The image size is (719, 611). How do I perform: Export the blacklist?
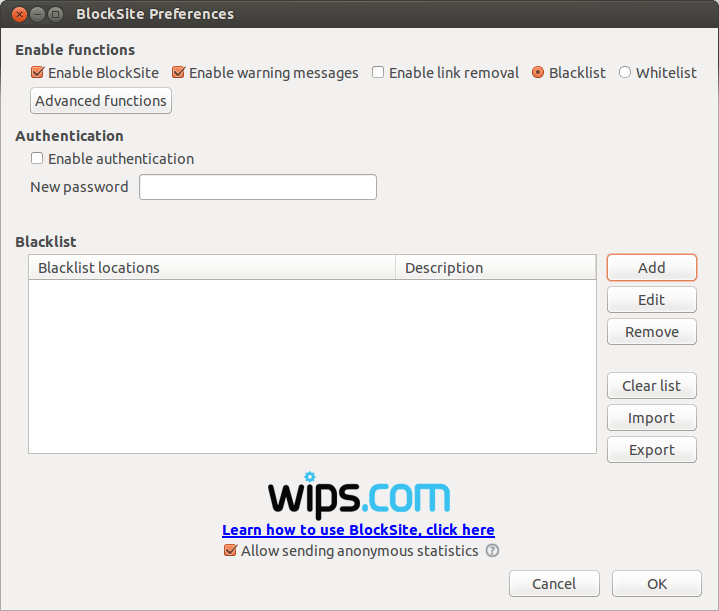point(652,450)
